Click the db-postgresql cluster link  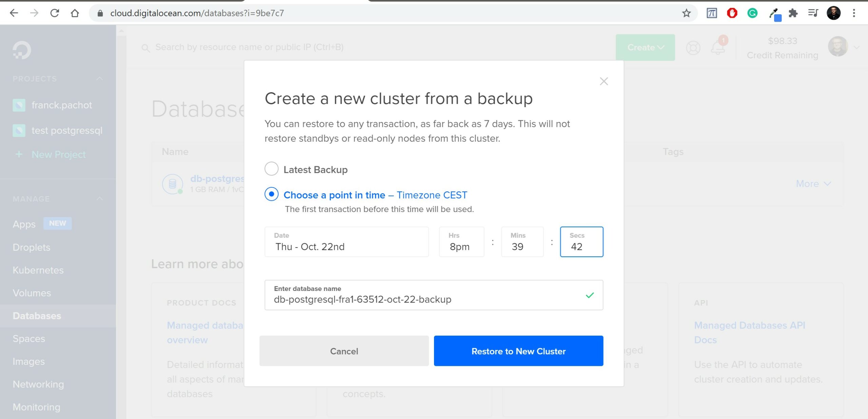pyautogui.click(x=217, y=179)
